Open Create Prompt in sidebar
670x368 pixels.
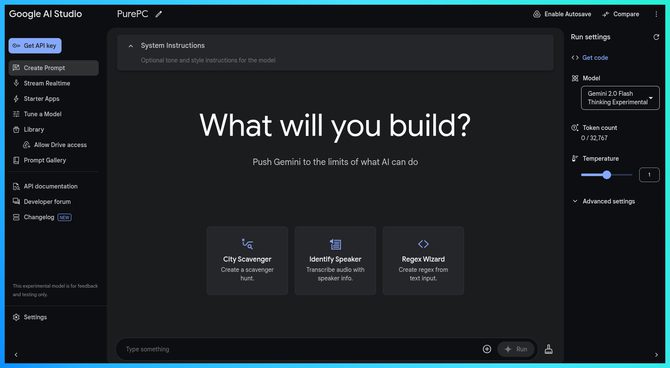(x=53, y=68)
